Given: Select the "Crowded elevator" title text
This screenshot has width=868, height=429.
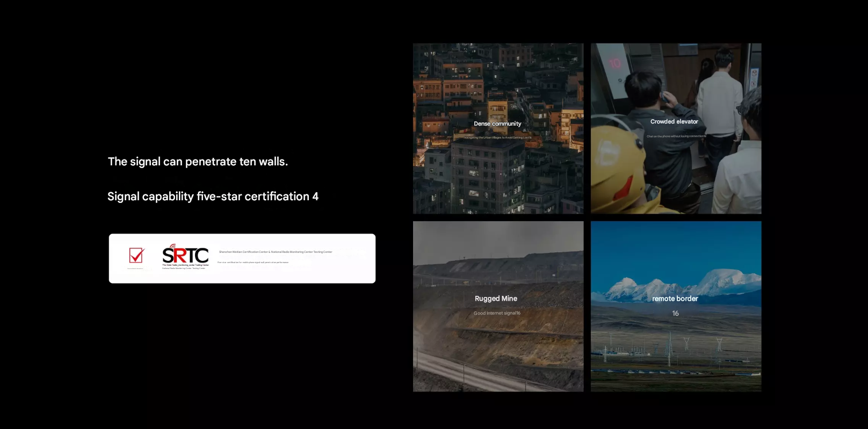Looking at the screenshot, I should (674, 122).
